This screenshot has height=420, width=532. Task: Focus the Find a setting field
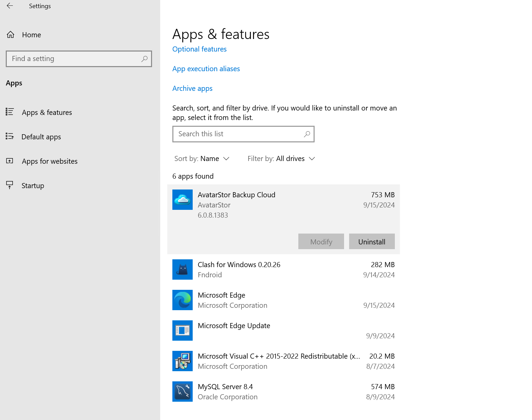click(79, 59)
